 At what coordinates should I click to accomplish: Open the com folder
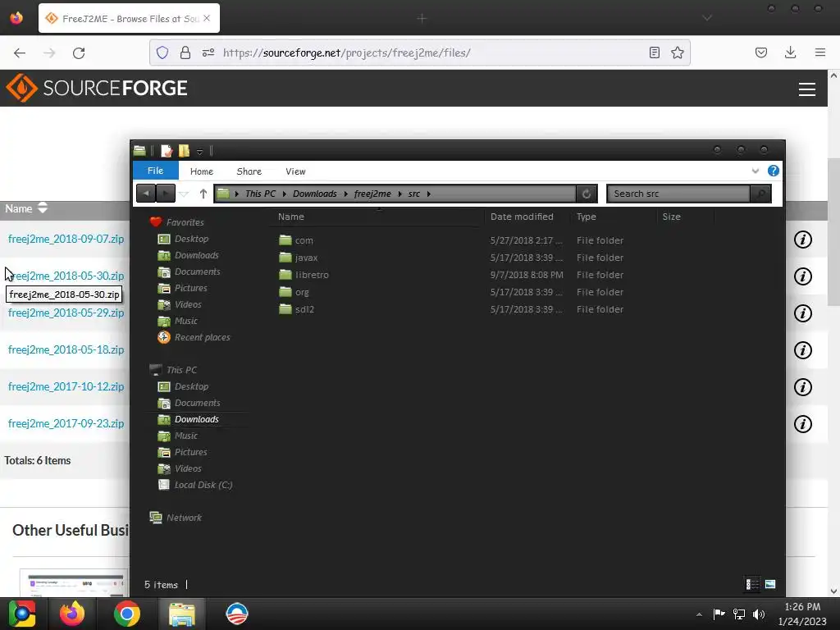click(x=304, y=240)
